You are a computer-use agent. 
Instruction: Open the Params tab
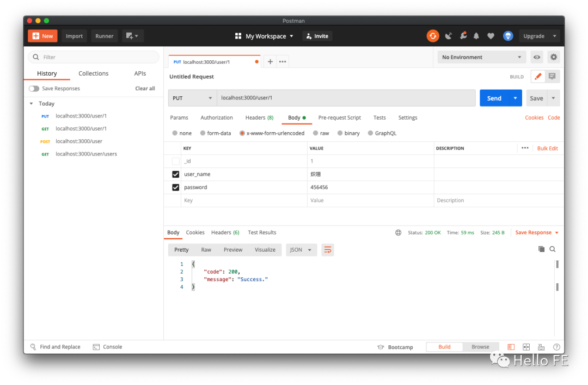[179, 117]
